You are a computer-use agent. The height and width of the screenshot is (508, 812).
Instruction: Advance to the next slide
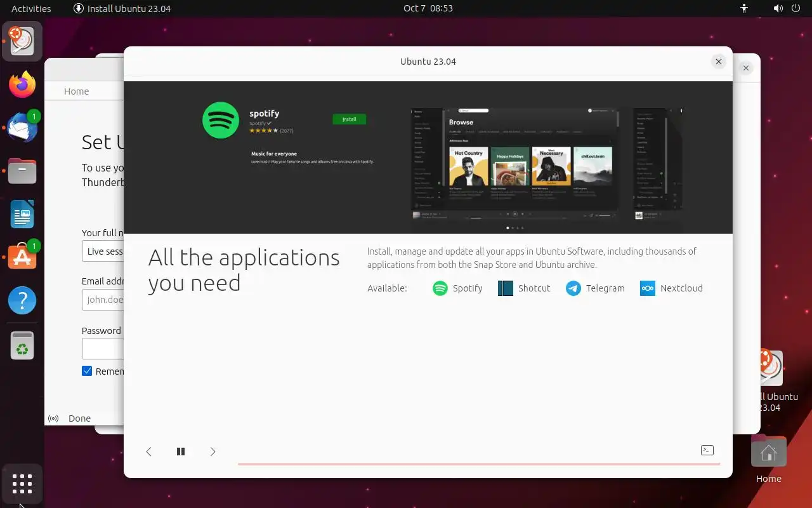[213, 451]
